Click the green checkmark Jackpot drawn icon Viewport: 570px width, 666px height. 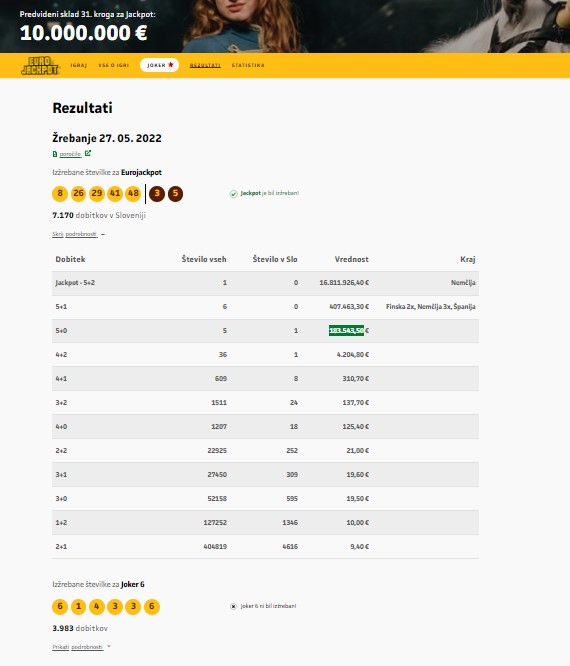pyautogui.click(x=234, y=194)
